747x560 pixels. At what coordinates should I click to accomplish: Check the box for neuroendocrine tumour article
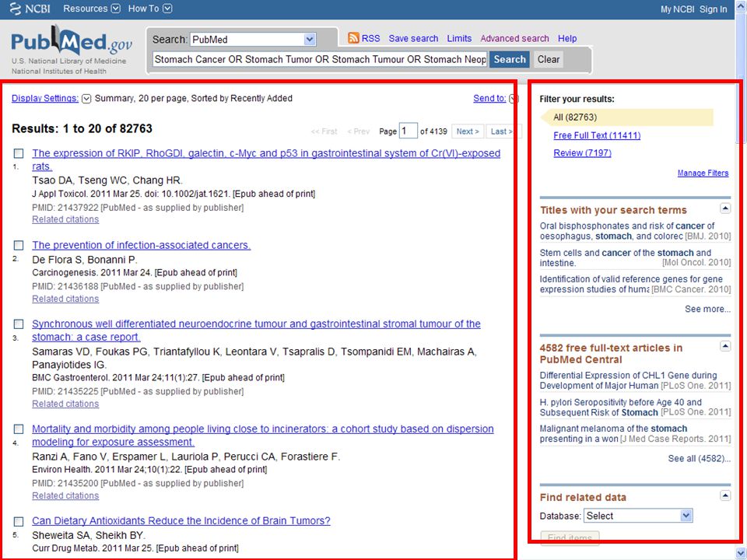coord(19,324)
